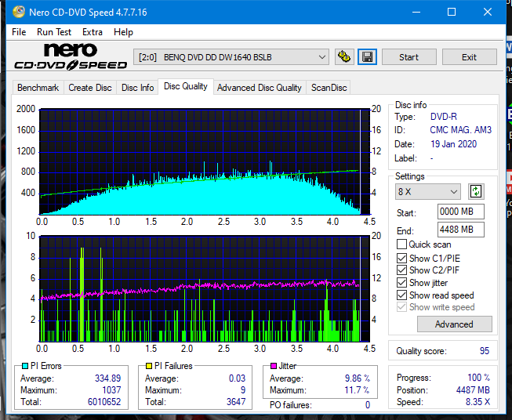The height and width of the screenshot is (420, 512).
Task: Click the Speed 8.35 X value
Action: tap(478, 402)
